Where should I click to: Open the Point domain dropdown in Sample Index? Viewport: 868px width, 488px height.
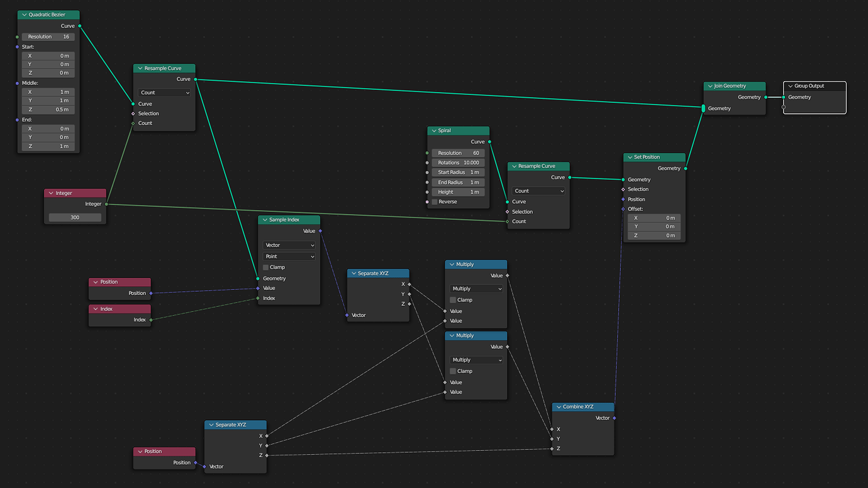click(x=289, y=257)
